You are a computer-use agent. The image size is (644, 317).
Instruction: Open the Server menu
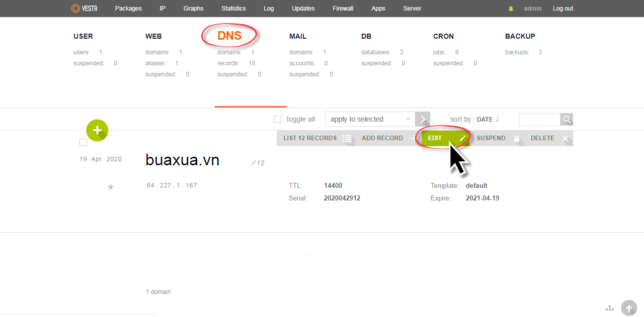pyautogui.click(x=412, y=9)
